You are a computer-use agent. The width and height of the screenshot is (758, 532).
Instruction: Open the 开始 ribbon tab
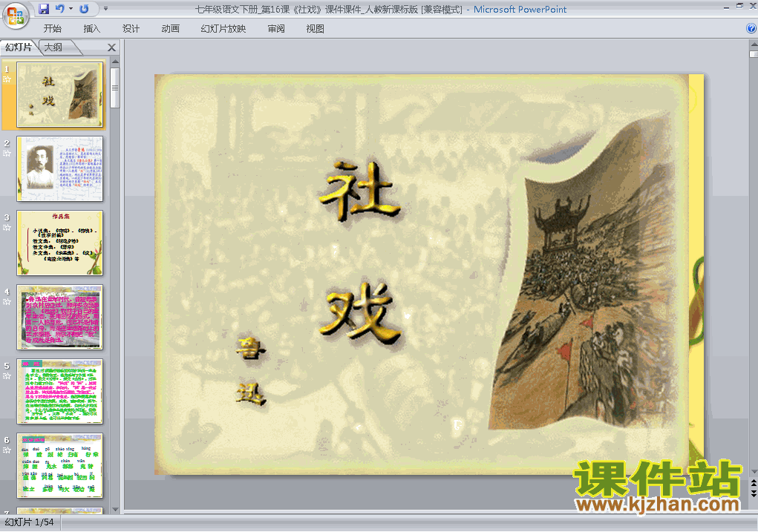point(52,29)
